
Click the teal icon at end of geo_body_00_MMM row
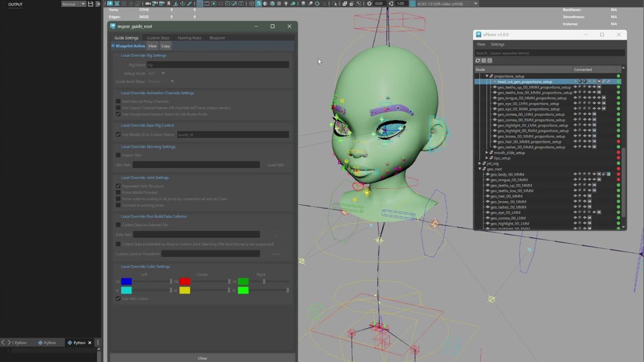coord(609,174)
